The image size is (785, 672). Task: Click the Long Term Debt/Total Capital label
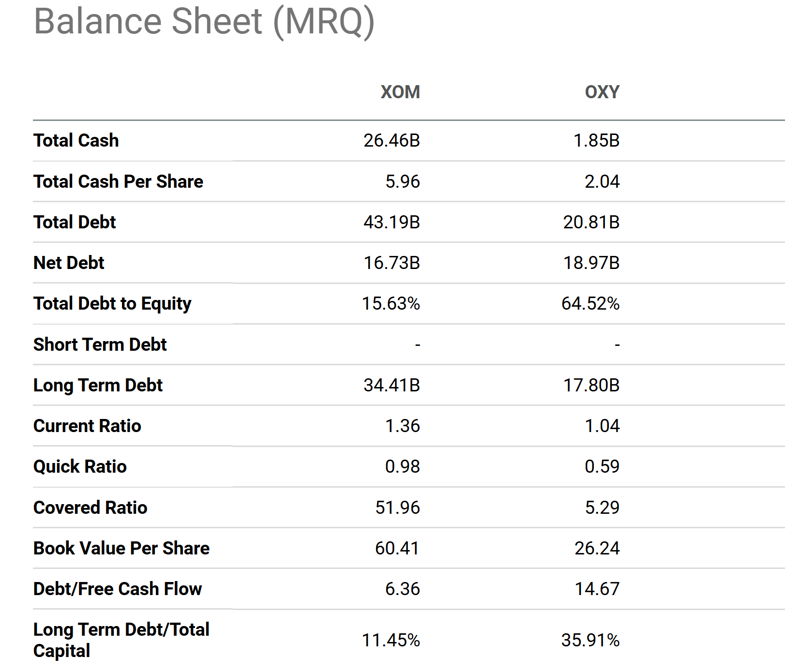pyautogui.click(x=121, y=640)
